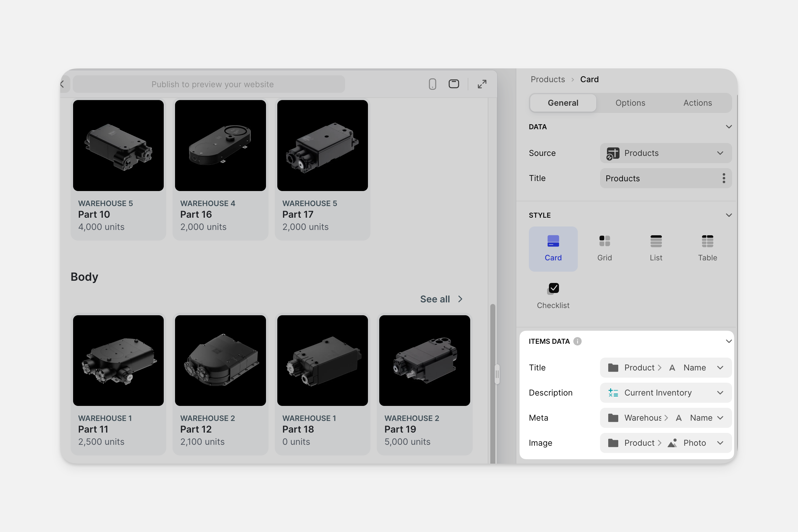The image size is (798, 532).
Task: Collapse the DATA section
Action: 728,126
